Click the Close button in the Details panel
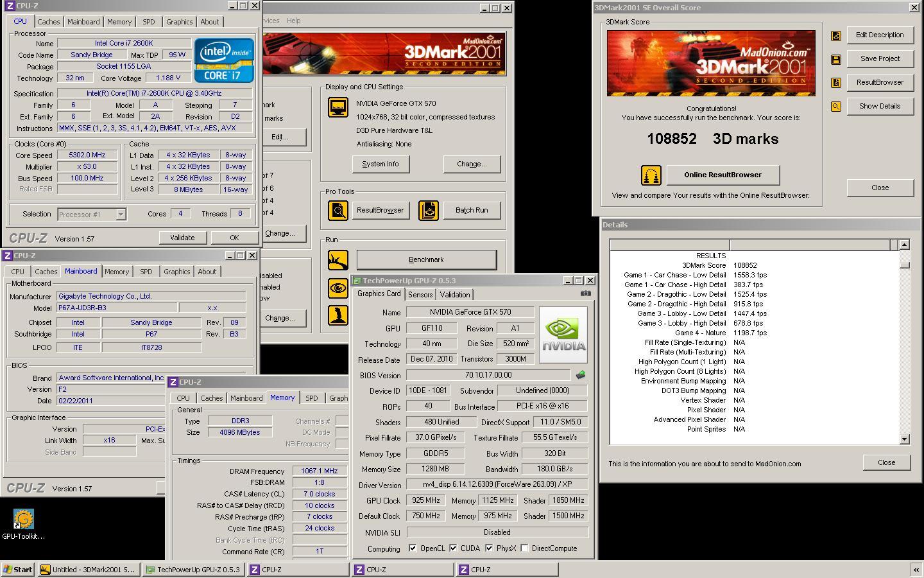This screenshot has height=578, width=924. [887, 462]
